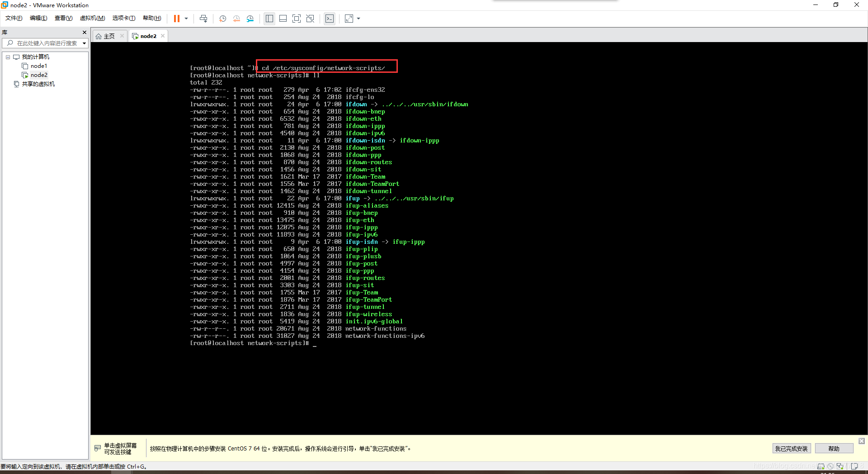Close the 库 library panel

click(x=84, y=33)
